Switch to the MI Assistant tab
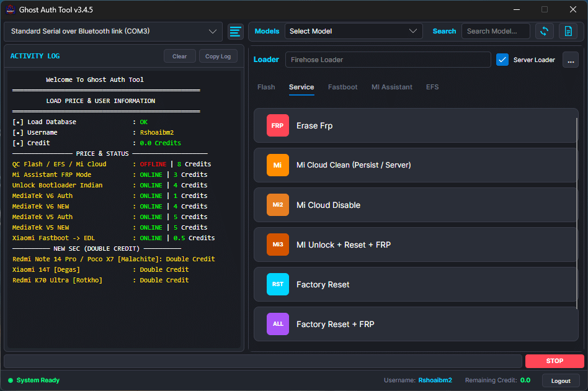The width and height of the screenshot is (588, 391). [391, 87]
